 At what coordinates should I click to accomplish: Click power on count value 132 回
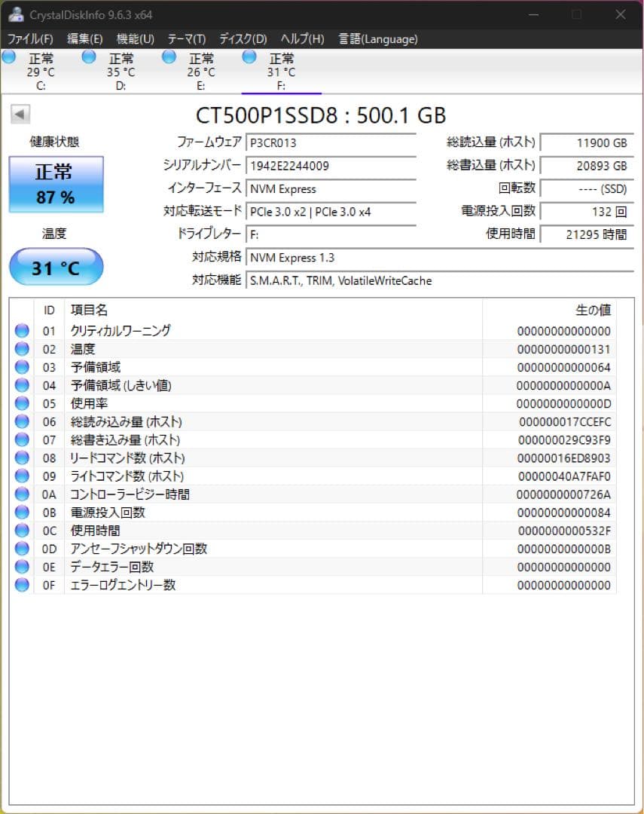587,211
